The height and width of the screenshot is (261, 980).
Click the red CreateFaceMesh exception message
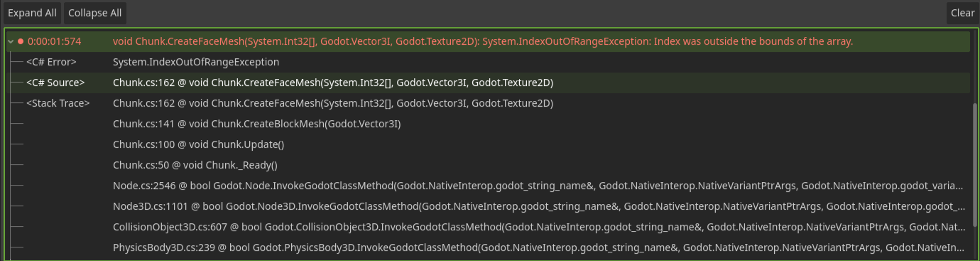pos(483,42)
